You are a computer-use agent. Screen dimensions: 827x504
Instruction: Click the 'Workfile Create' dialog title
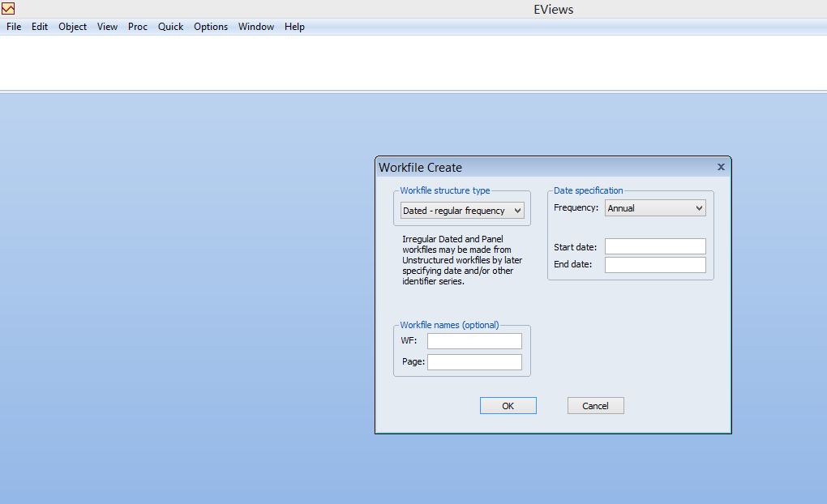[420, 168]
